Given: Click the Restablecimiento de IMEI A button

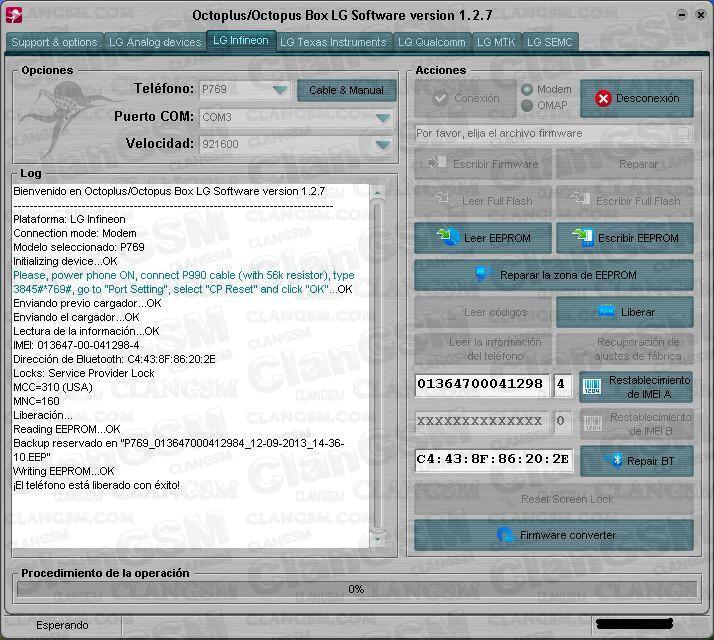Looking at the screenshot, I should coord(636,387).
